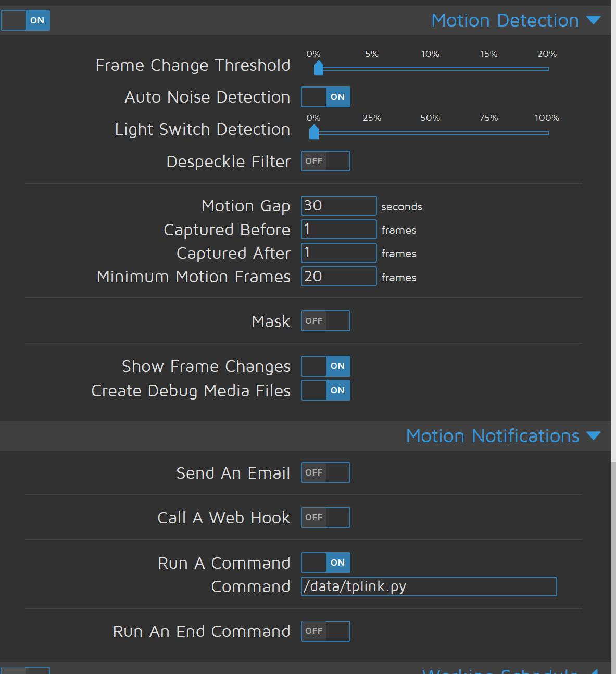
Task: Click the Motion Gap seconds field
Action: 338,205
